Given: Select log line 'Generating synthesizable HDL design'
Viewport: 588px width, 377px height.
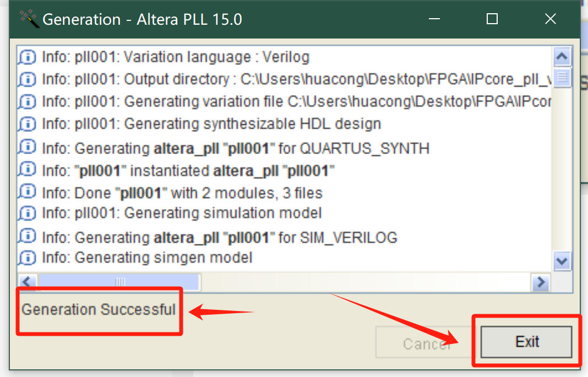Looking at the screenshot, I should coord(211,124).
